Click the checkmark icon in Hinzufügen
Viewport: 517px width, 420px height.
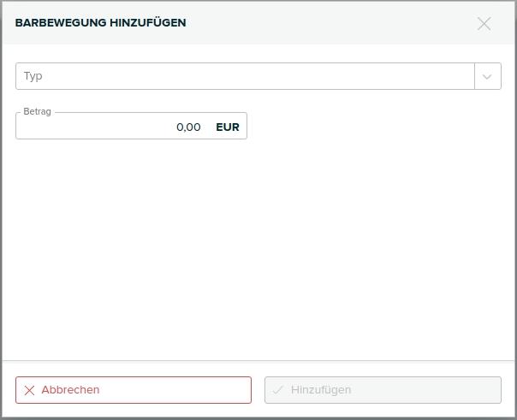pyautogui.click(x=278, y=390)
